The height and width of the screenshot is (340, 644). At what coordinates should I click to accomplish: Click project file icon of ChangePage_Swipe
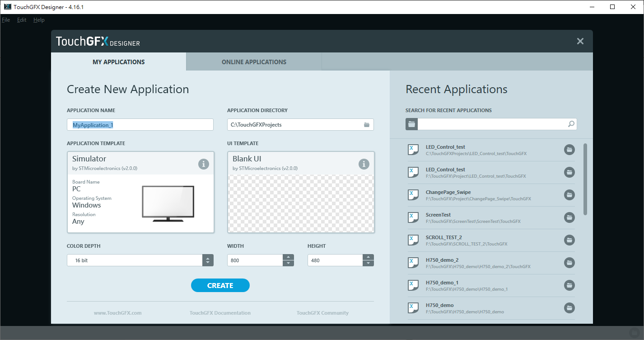[413, 195]
